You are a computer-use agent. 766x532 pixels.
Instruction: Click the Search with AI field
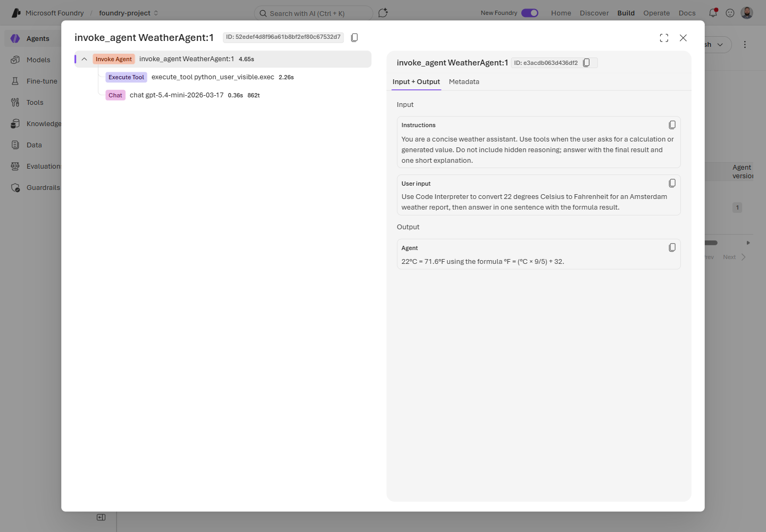[314, 13]
